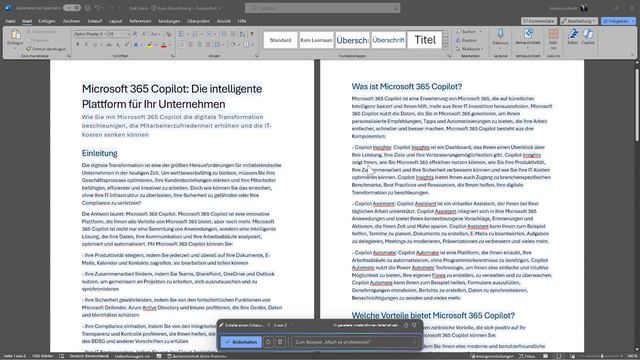This screenshot has height=360, width=640.
Task: Open Add-ins button
Action: pos(553,39)
